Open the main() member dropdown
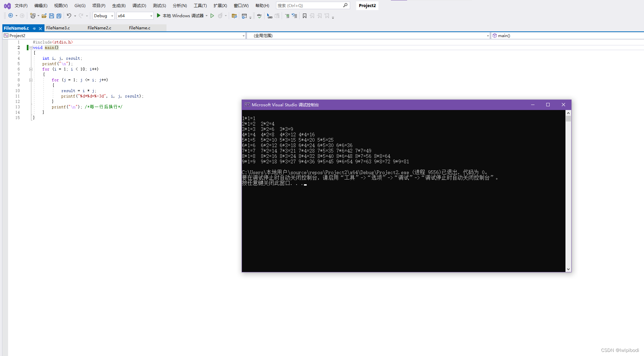644x356 pixels. coord(568,35)
